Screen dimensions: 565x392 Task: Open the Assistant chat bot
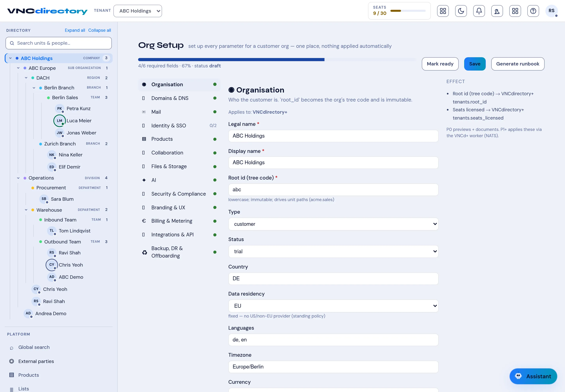(533, 376)
